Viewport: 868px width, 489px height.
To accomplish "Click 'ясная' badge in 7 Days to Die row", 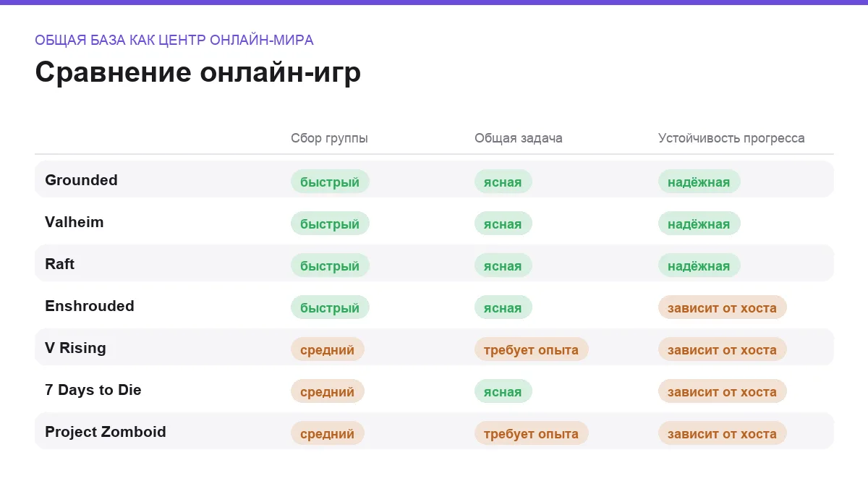I will point(503,391).
